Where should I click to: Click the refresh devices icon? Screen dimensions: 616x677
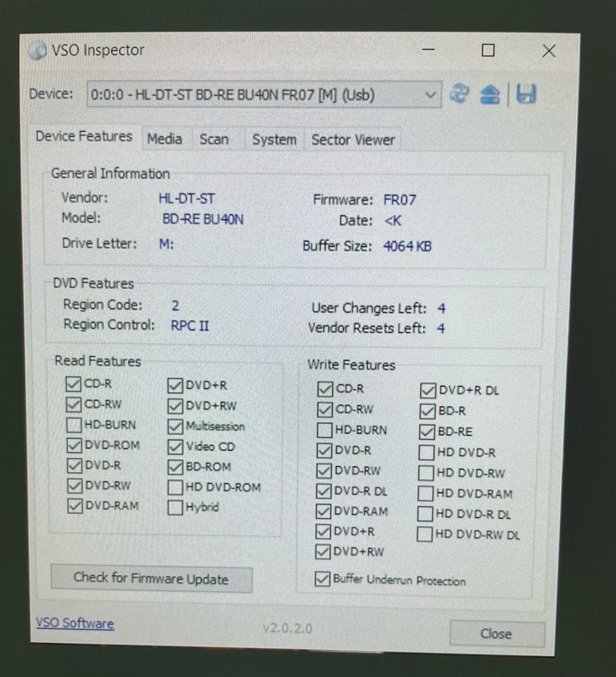click(x=459, y=94)
